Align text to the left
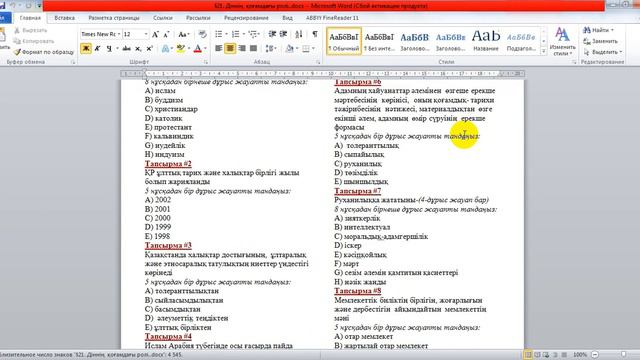The width and height of the screenshot is (640, 360). [219, 49]
